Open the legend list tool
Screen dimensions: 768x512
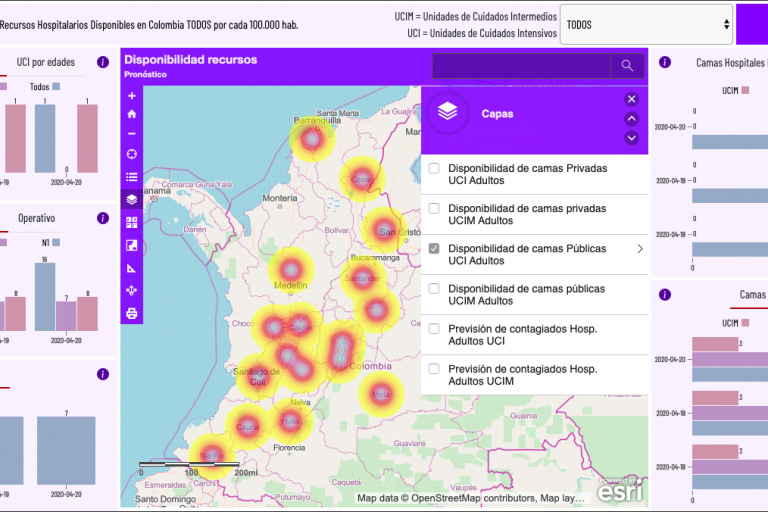point(132,177)
